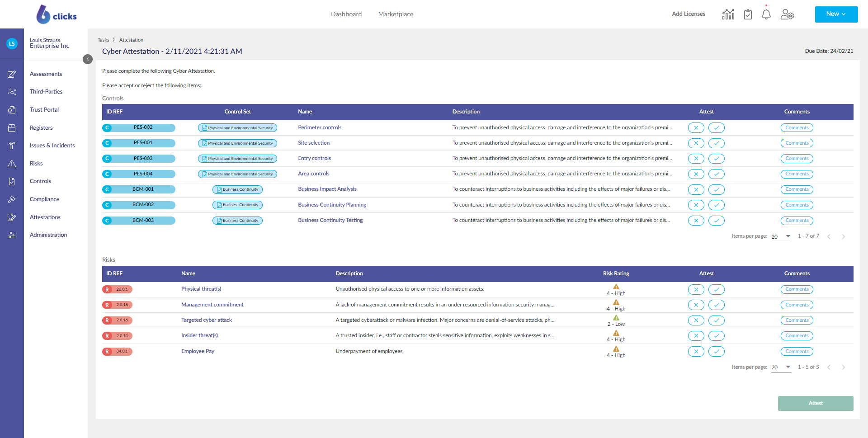Open the Perimeter controls name link
This screenshot has width=868, height=438.
pyautogui.click(x=320, y=127)
